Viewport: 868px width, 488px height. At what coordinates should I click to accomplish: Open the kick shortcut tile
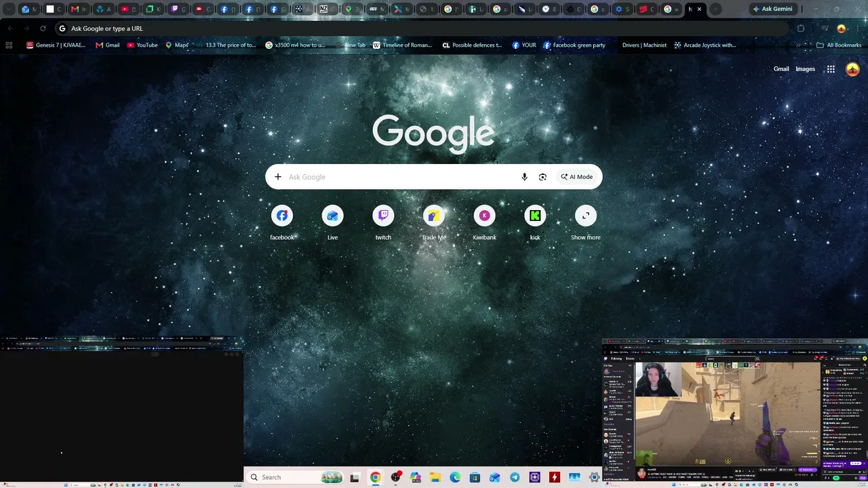pos(535,223)
